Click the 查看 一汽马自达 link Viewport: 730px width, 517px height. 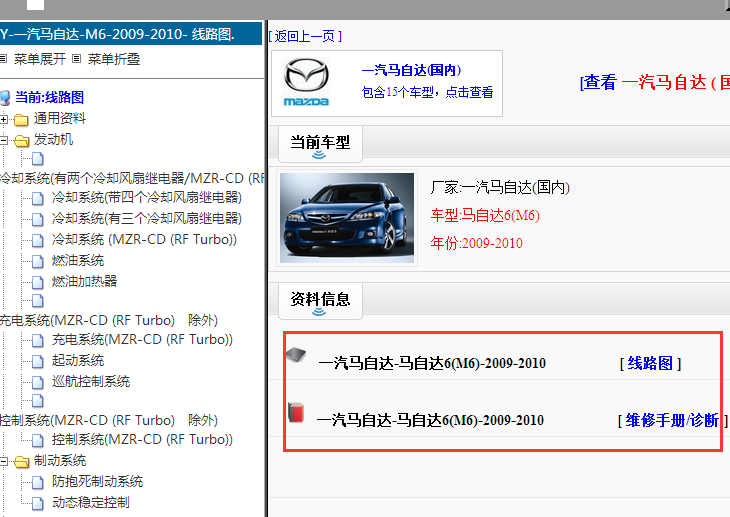click(654, 82)
